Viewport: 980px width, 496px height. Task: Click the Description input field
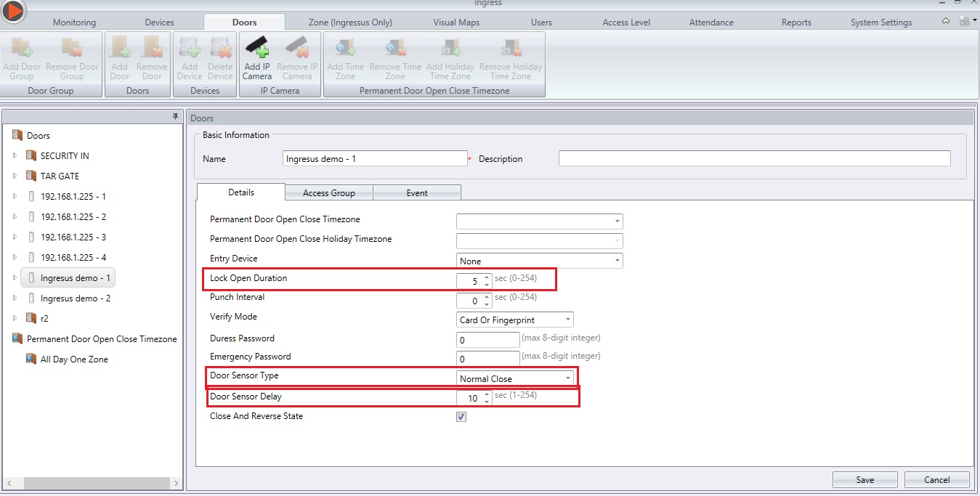754,158
